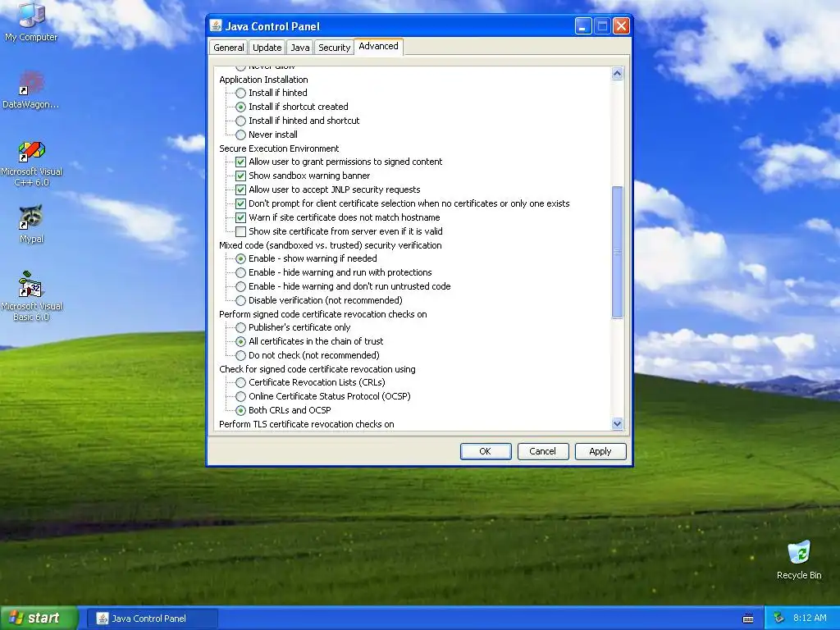
Task: Launch Microsoft Visual C++ 6.0 shortcut
Action: pyautogui.click(x=31, y=163)
